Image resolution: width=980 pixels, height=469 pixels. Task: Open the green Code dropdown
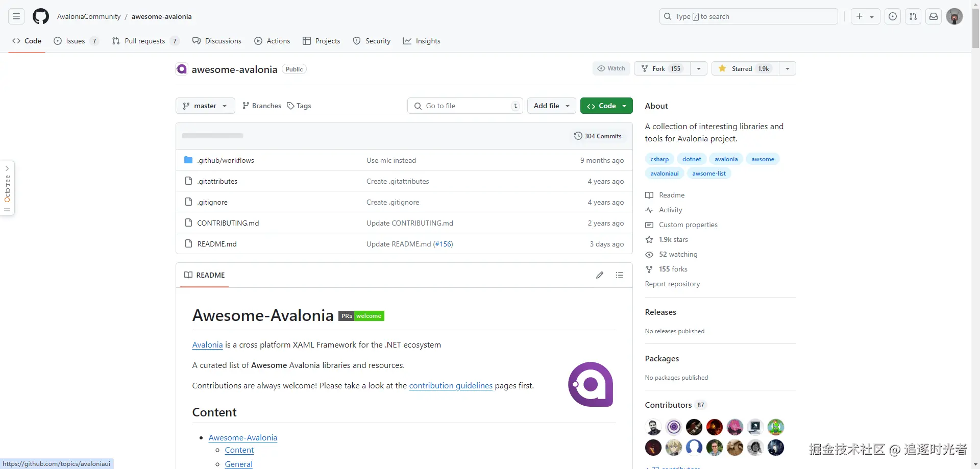(x=606, y=106)
